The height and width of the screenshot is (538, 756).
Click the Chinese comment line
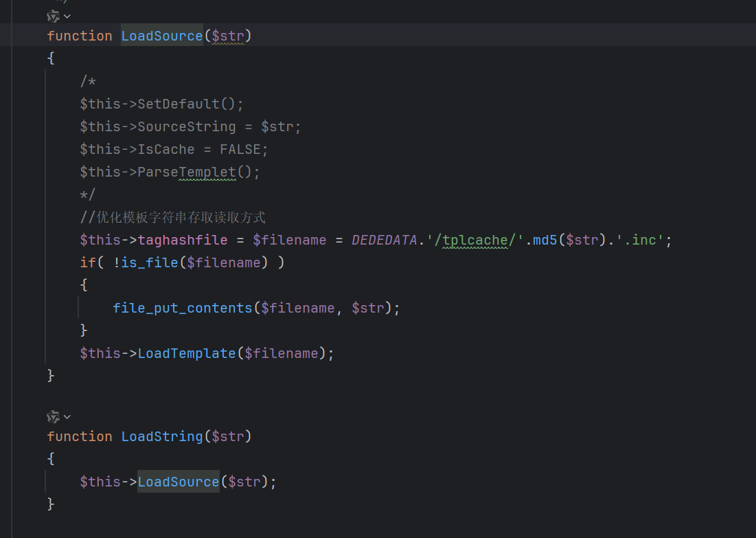(x=172, y=217)
